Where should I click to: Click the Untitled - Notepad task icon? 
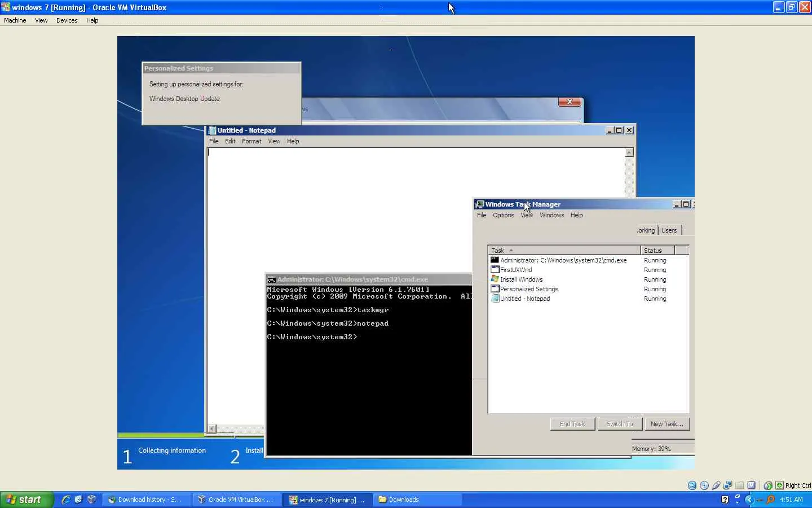(495, 299)
